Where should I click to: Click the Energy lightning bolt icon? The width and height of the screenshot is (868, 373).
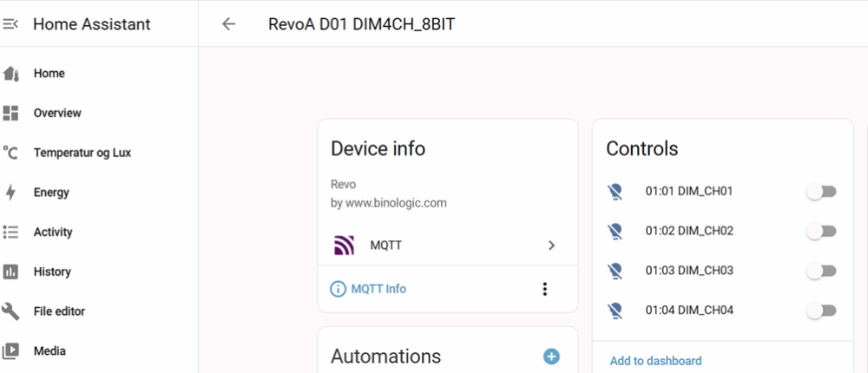pos(11,193)
